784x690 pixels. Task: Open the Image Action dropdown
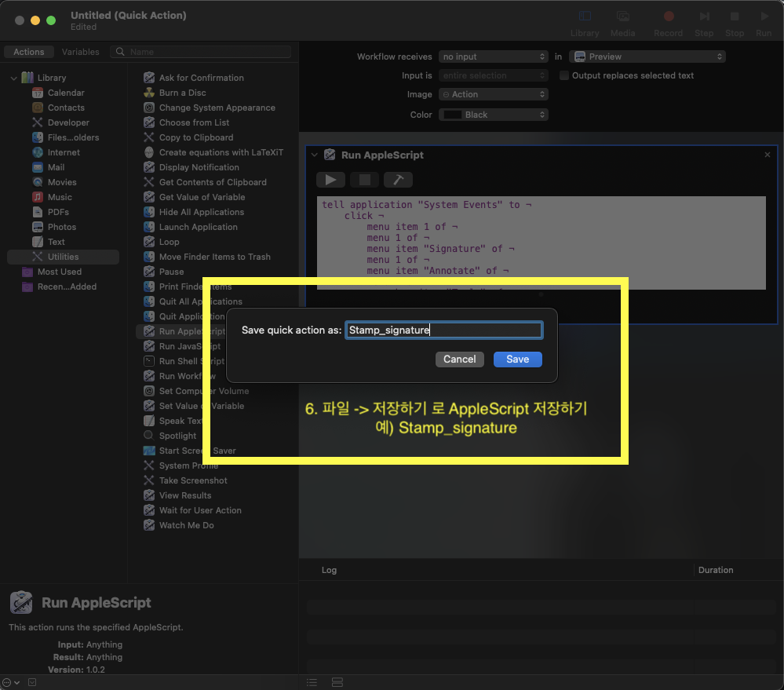tap(493, 94)
